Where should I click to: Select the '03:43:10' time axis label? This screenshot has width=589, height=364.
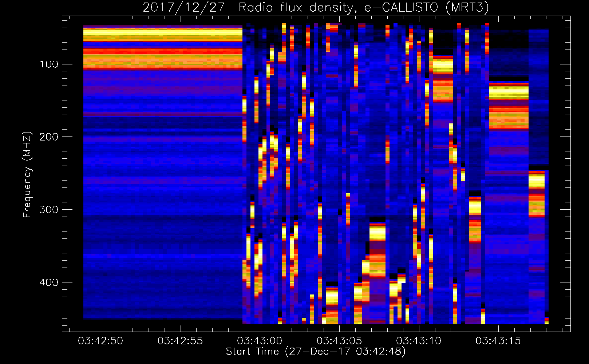coord(419,341)
